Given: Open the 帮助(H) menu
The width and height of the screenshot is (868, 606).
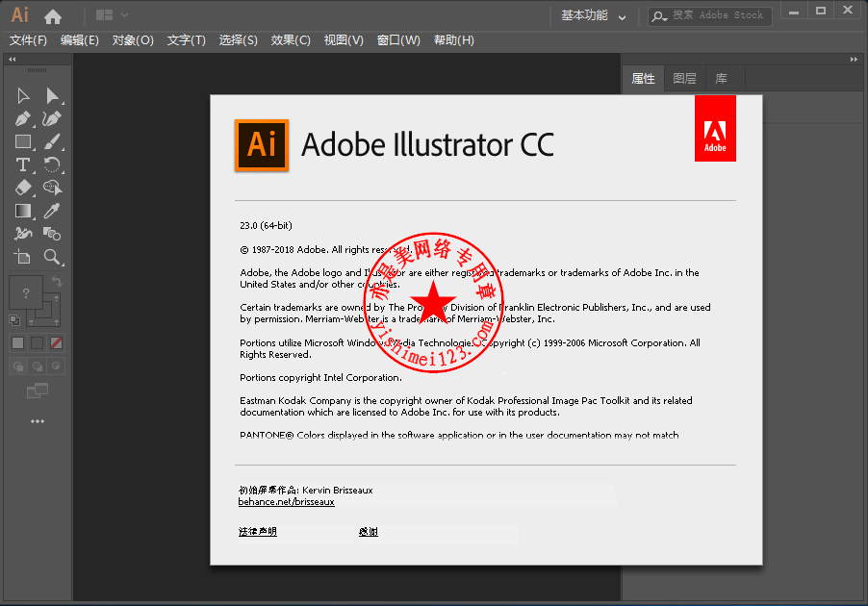Looking at the screenshot, I should coord(454,40).
